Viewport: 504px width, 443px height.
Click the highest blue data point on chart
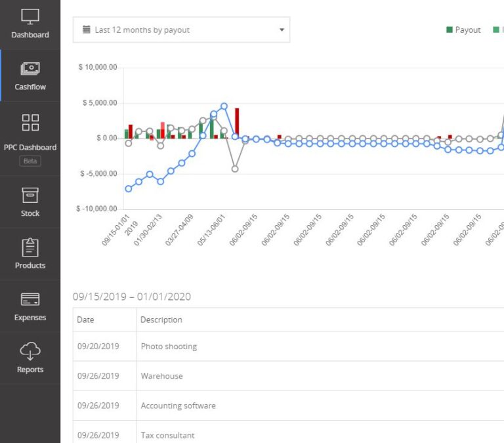click(224, 106)
